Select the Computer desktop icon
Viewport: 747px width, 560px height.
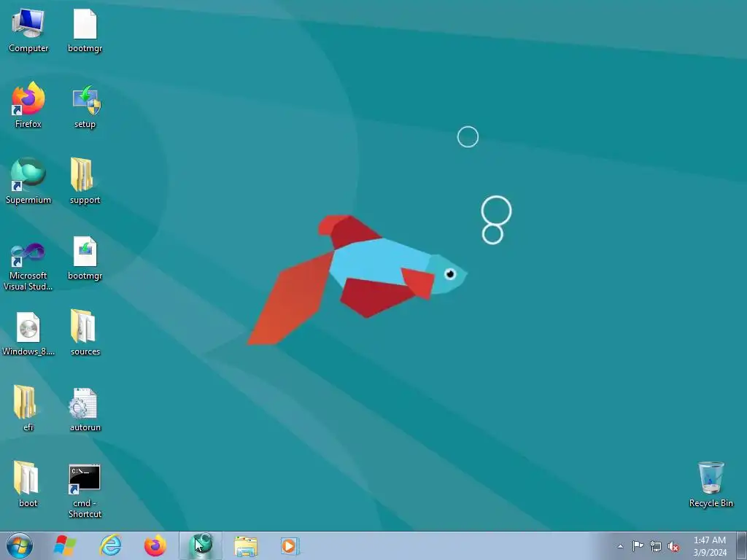[x=28, y=31]
